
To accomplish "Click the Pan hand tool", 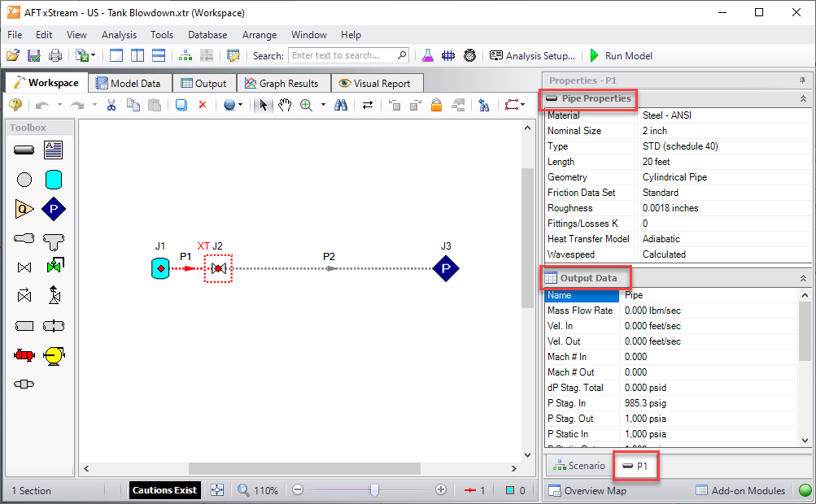I will [x=284, y=105].
